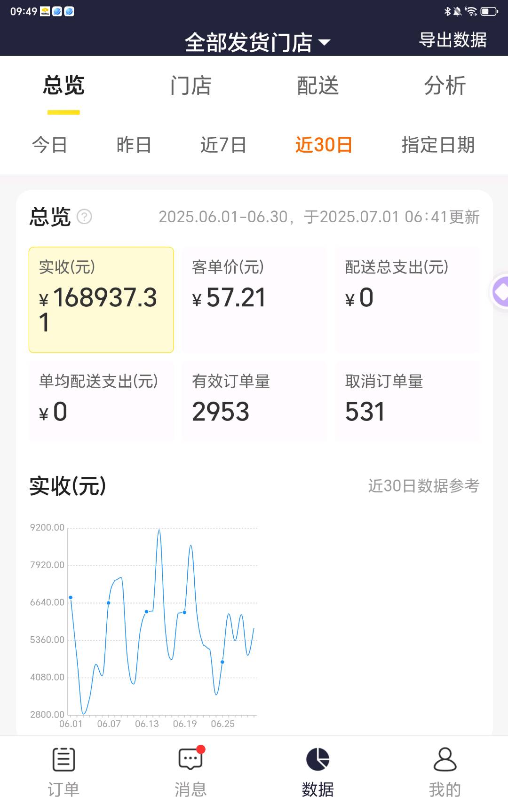Select the 昨日 date filter

point(134,145)
